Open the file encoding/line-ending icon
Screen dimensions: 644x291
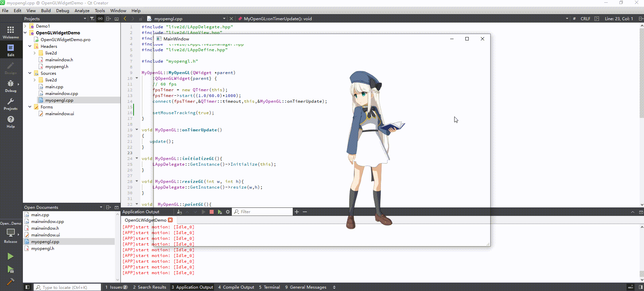597,19
